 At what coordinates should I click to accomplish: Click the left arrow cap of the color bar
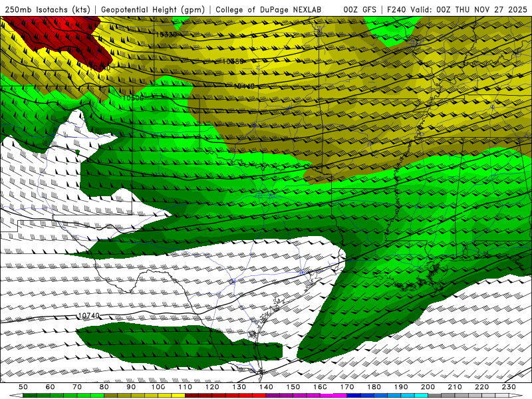16,395
